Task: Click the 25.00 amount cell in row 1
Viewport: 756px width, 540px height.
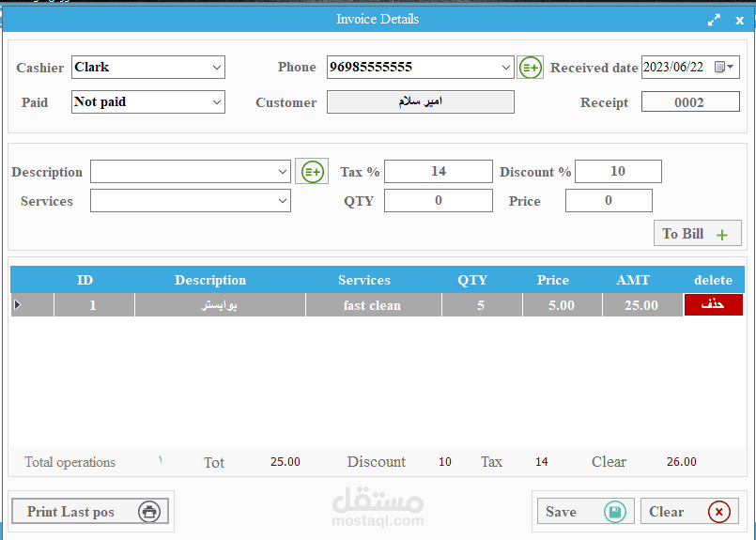Action: [x=642, y=304]
